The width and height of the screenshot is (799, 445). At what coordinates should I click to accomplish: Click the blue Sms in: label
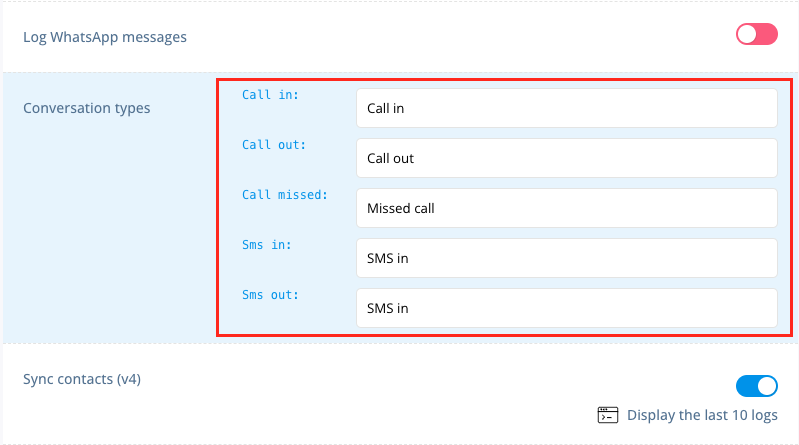(x=267, y=245)
